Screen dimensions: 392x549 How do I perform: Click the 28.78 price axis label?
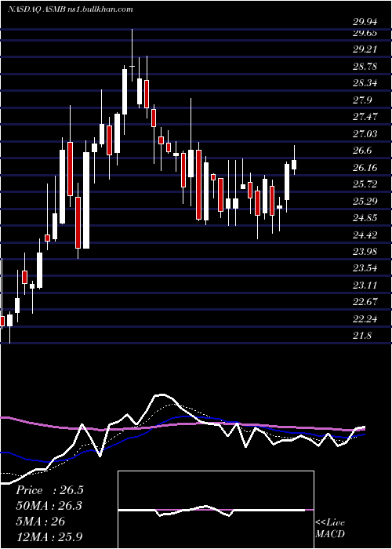(x=365, y=66)
